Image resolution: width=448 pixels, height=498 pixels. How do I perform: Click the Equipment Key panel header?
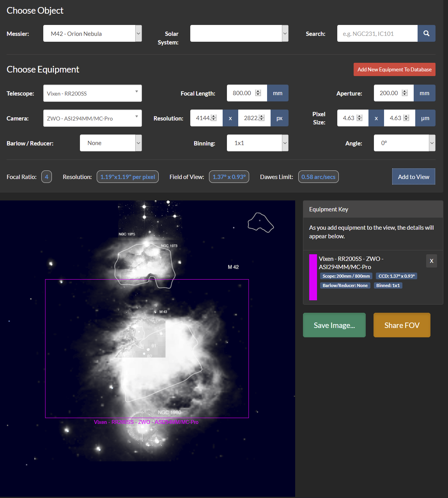coord(373,209)
